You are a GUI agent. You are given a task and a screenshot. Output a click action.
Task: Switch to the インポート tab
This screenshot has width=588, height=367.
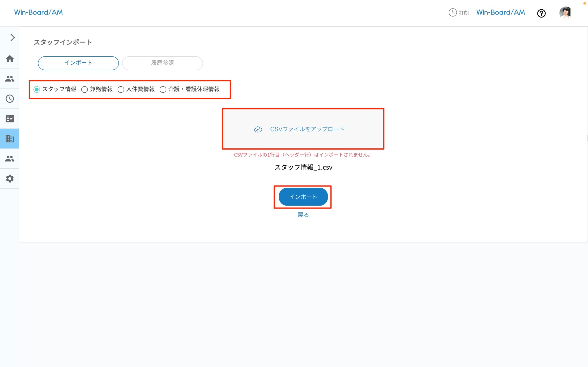[x=78, y=63]
